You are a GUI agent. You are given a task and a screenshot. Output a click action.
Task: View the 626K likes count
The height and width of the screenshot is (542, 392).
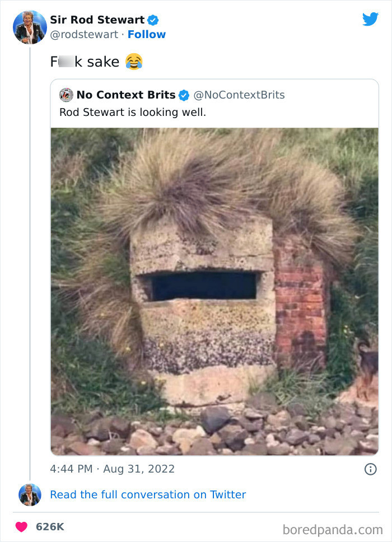(x=50, y=527)
